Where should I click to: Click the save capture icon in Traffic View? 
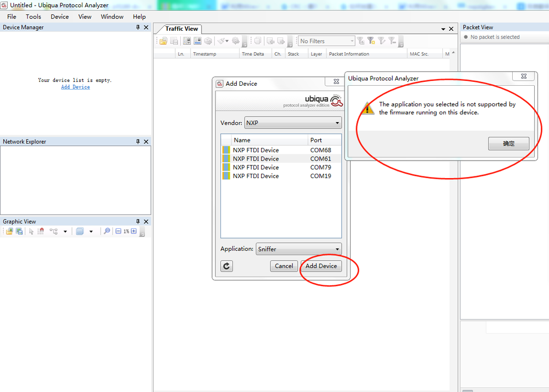pos(174,41)
